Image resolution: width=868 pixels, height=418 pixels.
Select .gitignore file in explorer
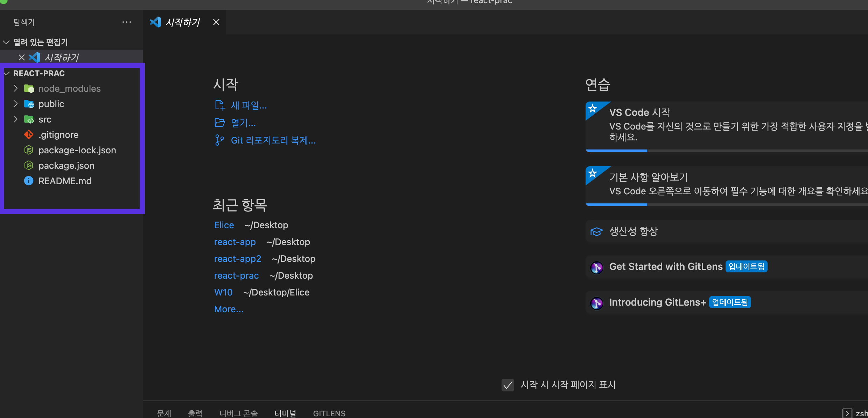point(71,135)
